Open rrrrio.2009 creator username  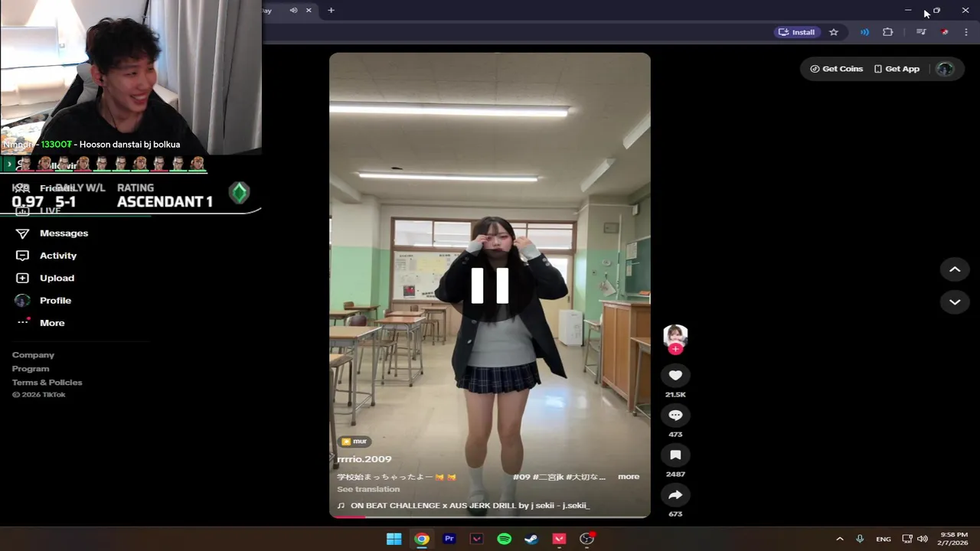coord(364,459)
